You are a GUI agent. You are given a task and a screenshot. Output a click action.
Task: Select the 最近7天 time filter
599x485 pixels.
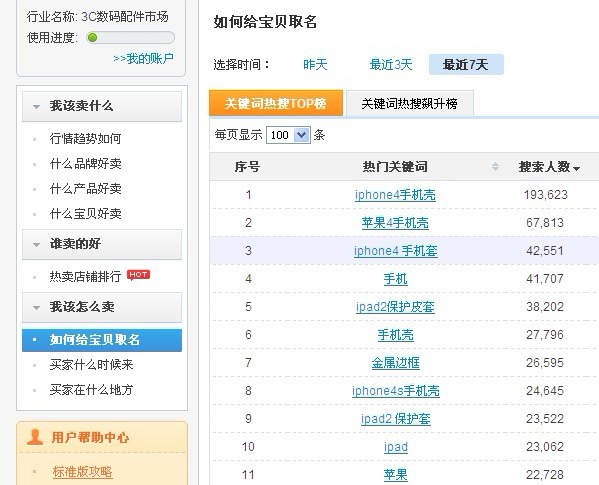[x=466, y=64]
